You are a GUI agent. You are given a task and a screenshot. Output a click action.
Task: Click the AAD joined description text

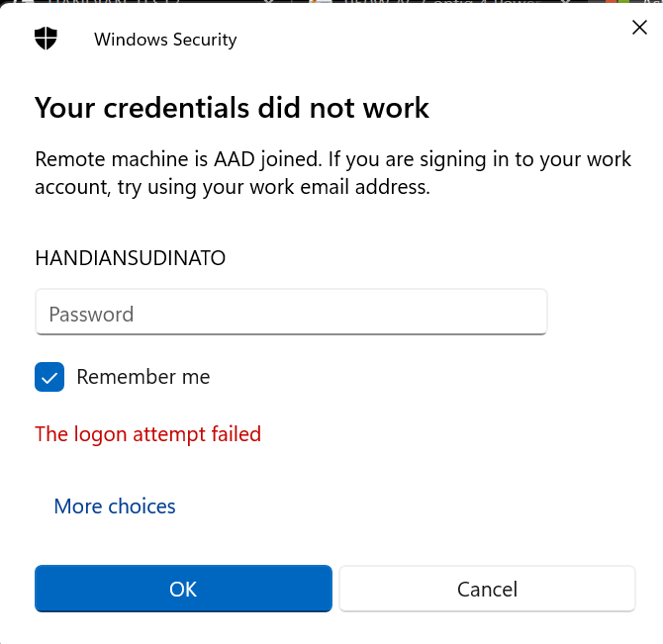click(x=332, y=173)
